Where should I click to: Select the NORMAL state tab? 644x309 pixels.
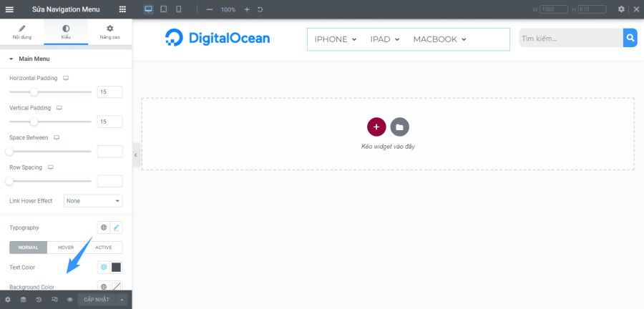[29, 247]
